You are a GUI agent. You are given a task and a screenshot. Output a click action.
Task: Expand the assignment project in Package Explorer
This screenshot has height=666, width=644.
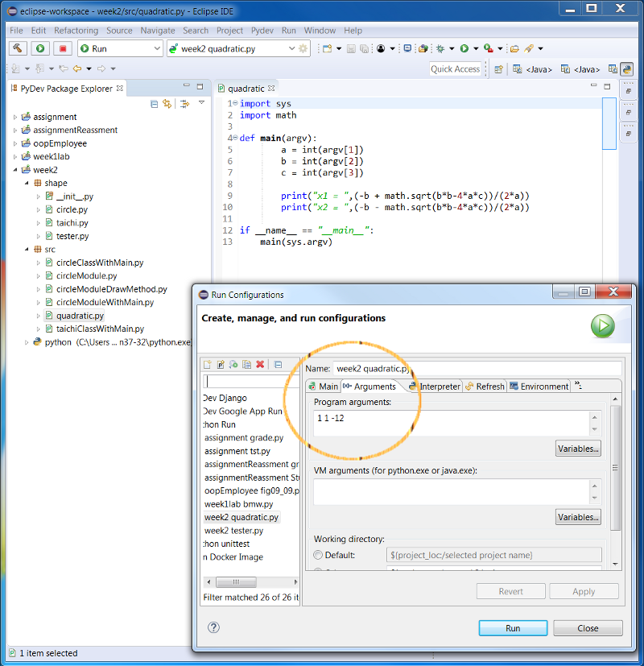click(x=14, y=117)
